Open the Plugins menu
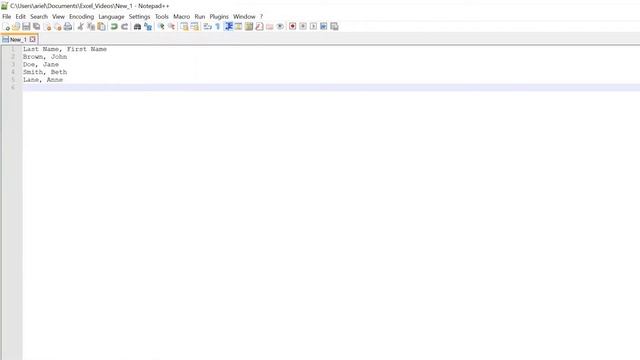This screenshot has width=640, height=360. tap(219, 17)
